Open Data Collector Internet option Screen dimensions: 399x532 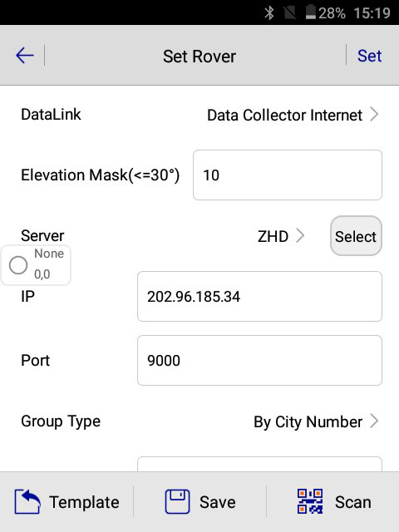[284, 115]
